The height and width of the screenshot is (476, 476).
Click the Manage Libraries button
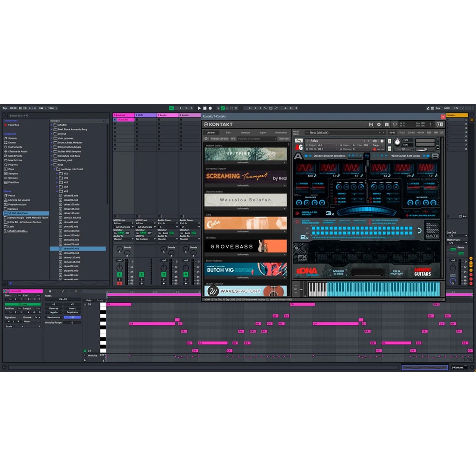[x=219, y=139]
